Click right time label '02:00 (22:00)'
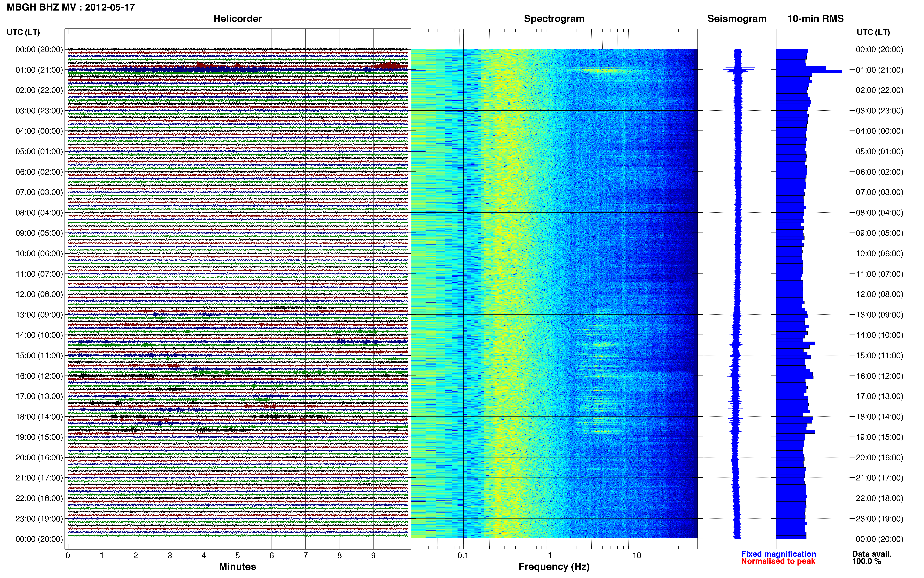This screenshot has width=924, height=578. point(879,90)
